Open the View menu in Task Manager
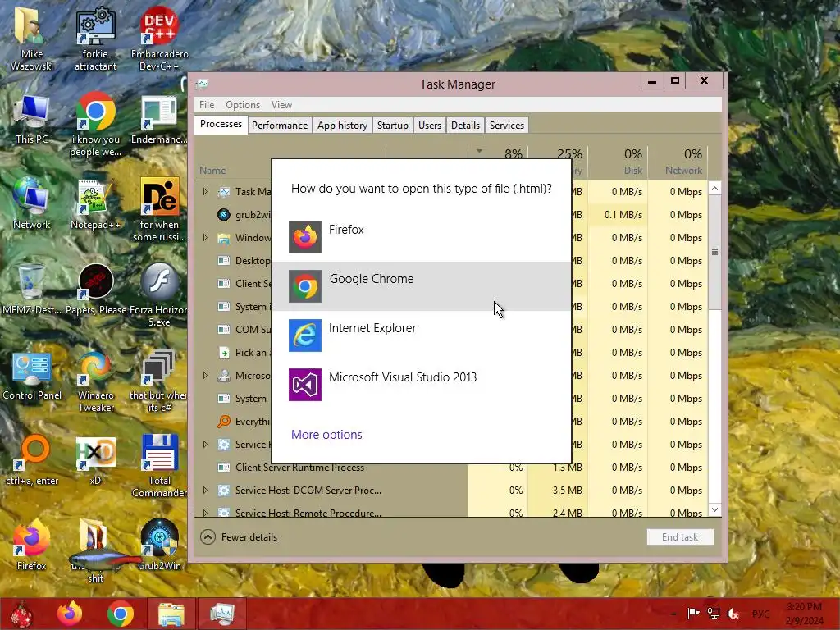 pos(281,105)
